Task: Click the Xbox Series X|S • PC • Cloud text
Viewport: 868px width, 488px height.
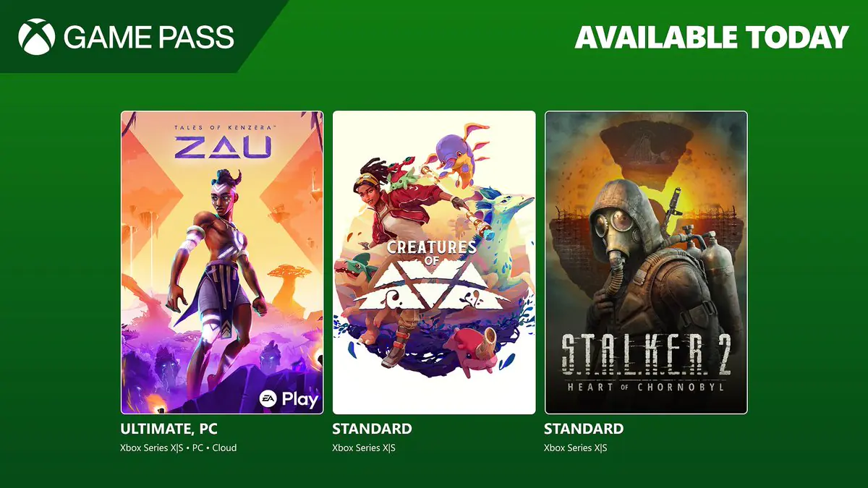Action: coord(178,448)
